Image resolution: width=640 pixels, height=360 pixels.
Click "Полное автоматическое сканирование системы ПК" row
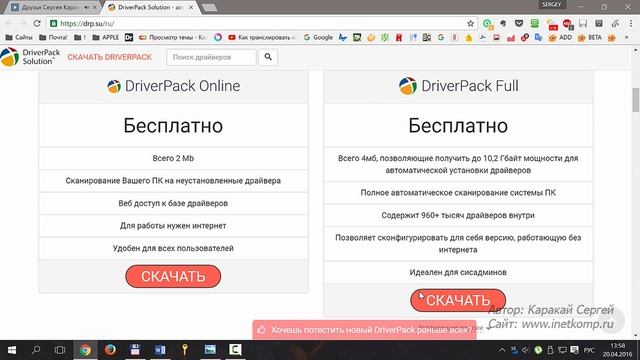pos(458,193)
